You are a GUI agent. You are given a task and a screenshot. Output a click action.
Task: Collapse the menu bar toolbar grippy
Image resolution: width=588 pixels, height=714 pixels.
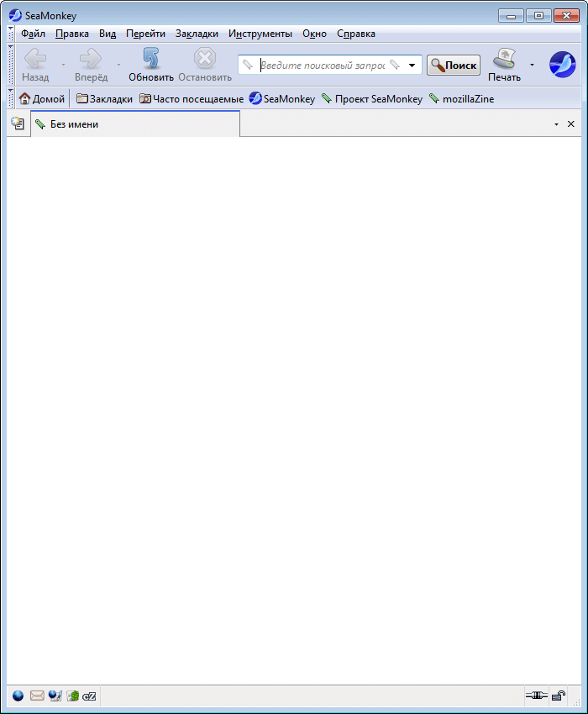11,34
